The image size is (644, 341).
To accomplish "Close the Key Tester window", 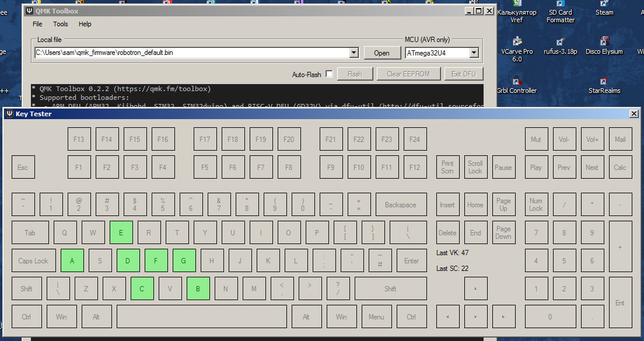I will tap(634, 113).
